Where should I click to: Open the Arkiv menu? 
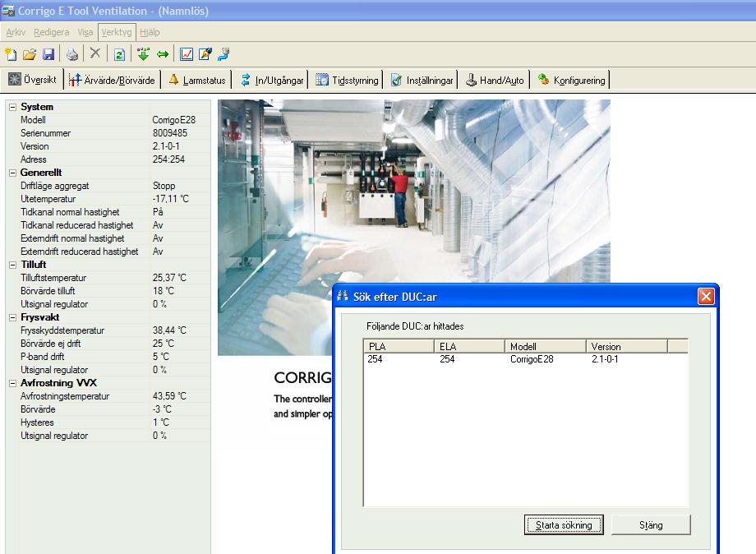tap(16, 32)
